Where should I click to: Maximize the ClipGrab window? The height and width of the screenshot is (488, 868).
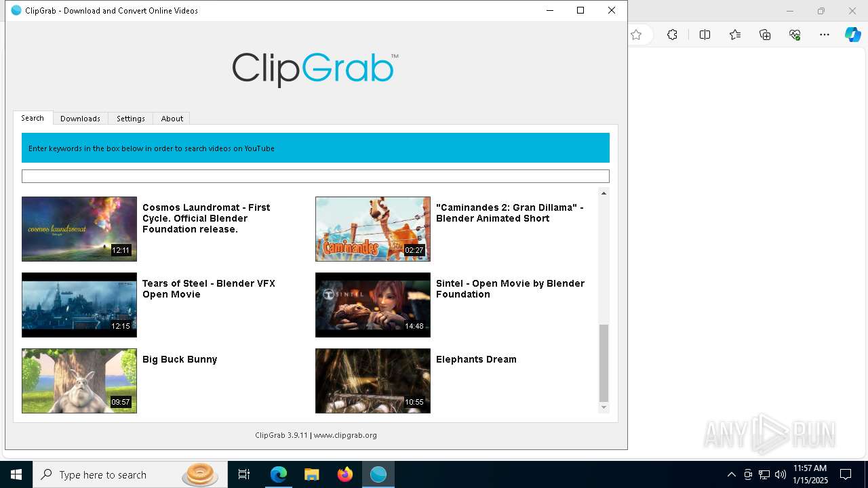click(x=580, y=10)
